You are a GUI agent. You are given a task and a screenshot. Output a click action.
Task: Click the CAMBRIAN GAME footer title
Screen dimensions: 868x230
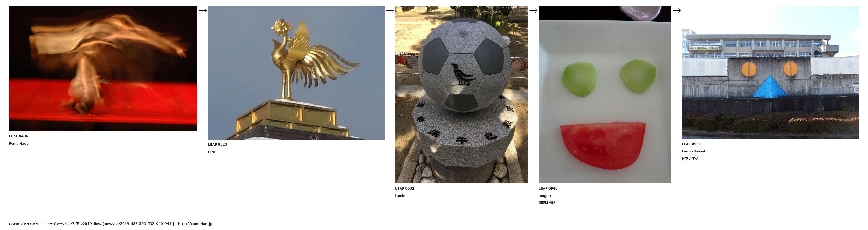[x=25, y=224]
